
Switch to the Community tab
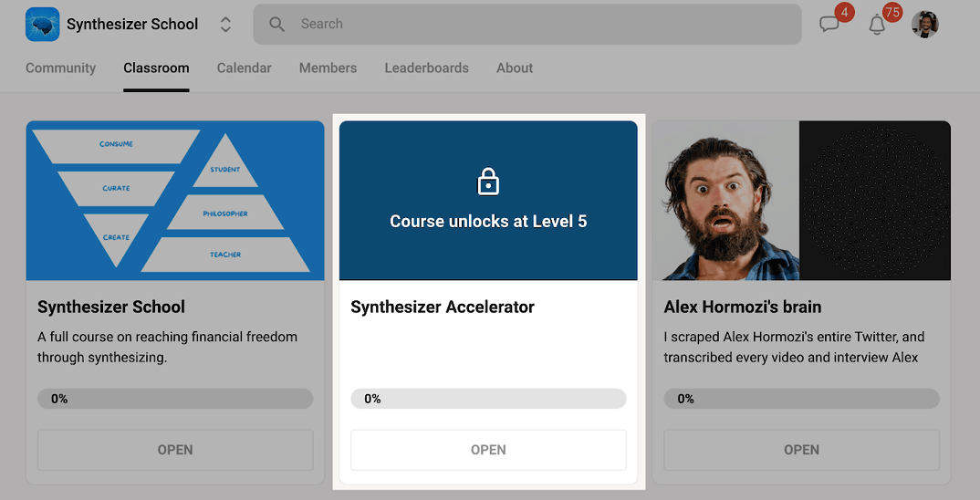point(60,68)
